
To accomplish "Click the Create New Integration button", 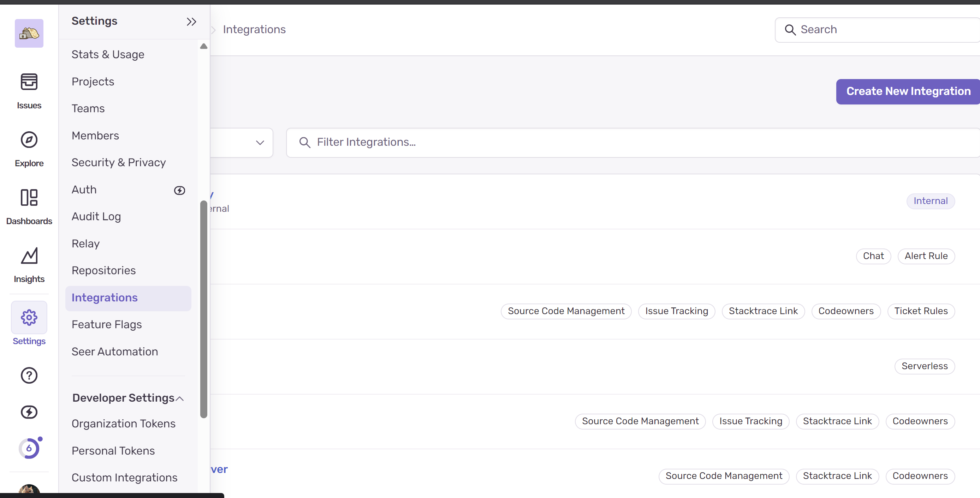I will coord(908,91).
